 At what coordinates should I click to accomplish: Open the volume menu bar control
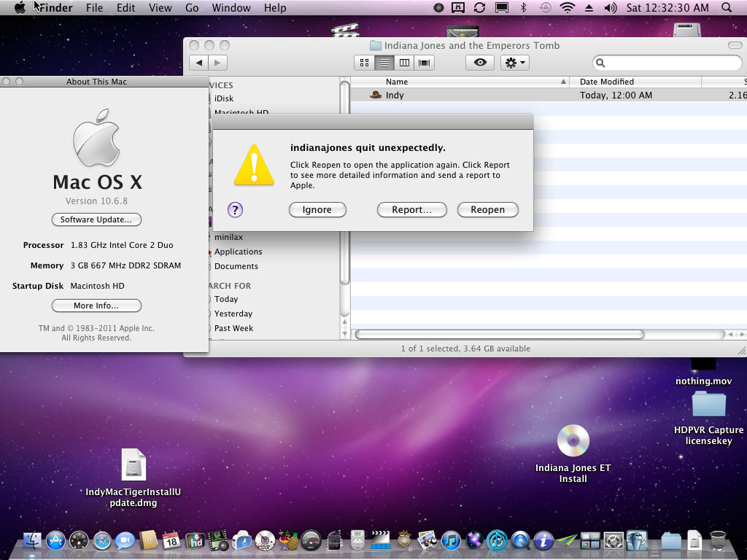point(611,7)
